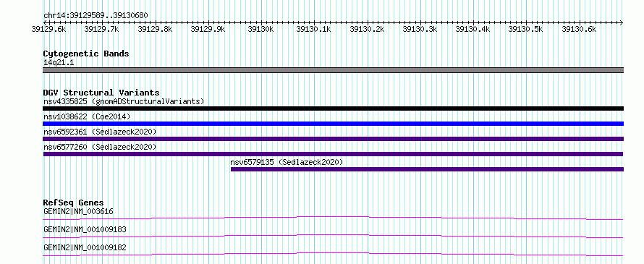This screenshot has width=644, height=264.
Task: Open the nsv6592361 (Sedlazeck2020) label
Action: tap(100, 132)
